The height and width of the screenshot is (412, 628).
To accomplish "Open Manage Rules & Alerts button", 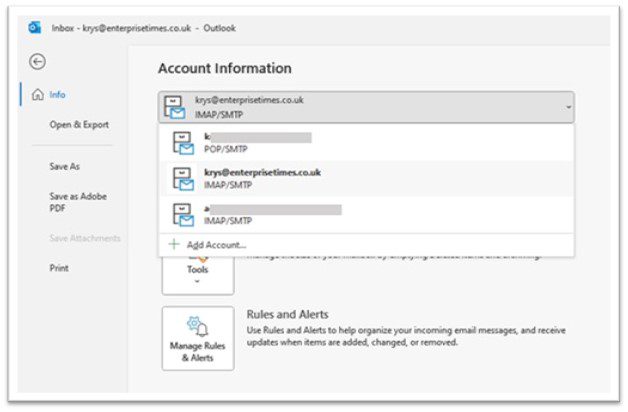I will click(198, 338).
